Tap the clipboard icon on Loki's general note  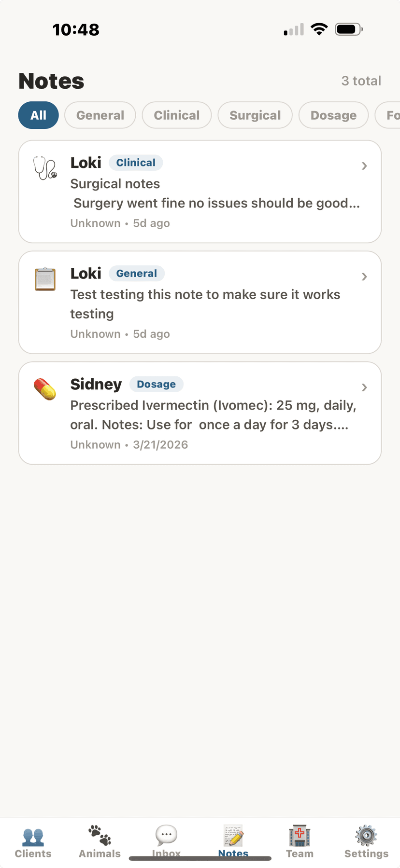tap(45, 279)
